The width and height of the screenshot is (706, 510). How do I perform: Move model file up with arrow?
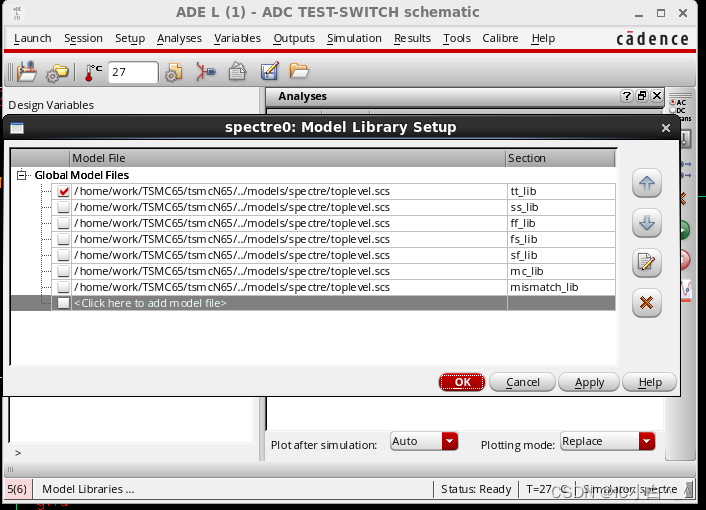coord(647,183)
